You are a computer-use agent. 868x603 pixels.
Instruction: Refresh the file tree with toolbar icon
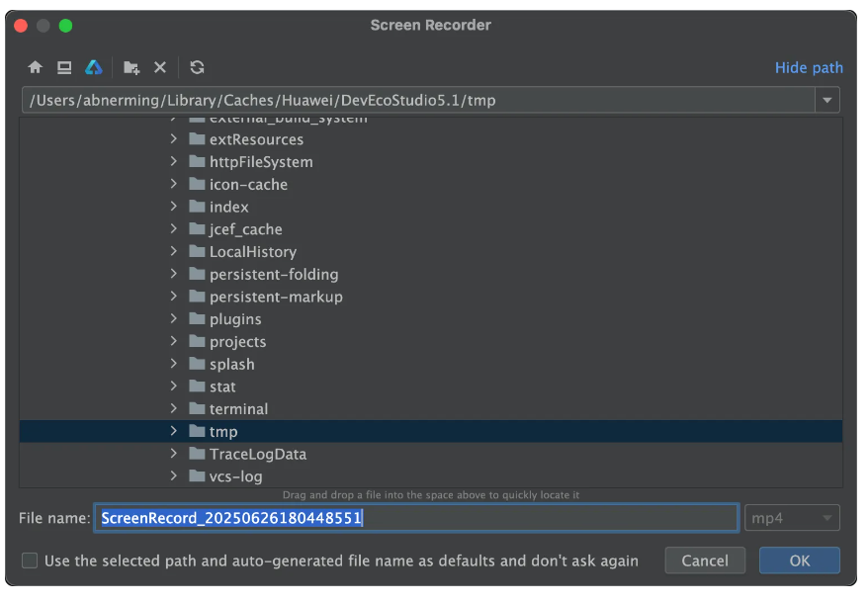pos(198,67)
